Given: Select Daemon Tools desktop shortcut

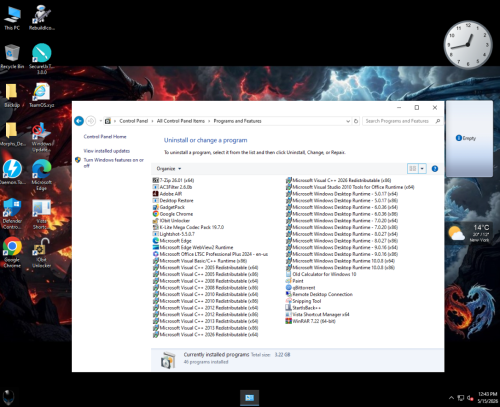Looking at the screenshot, I should coord(12,172).
